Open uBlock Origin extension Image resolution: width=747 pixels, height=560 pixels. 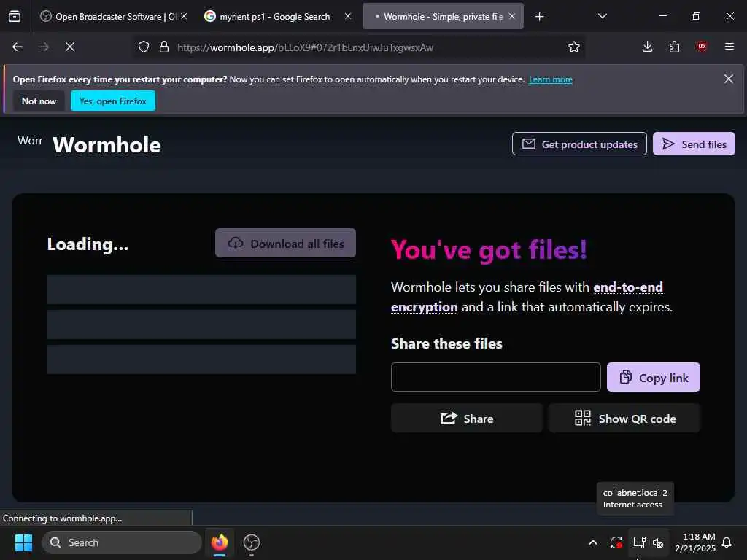[701, 47]
